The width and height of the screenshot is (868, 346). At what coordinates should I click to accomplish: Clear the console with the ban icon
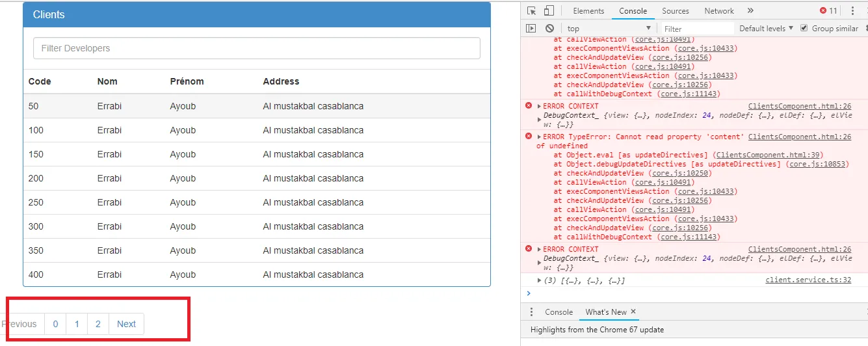[x=549, y=29]
